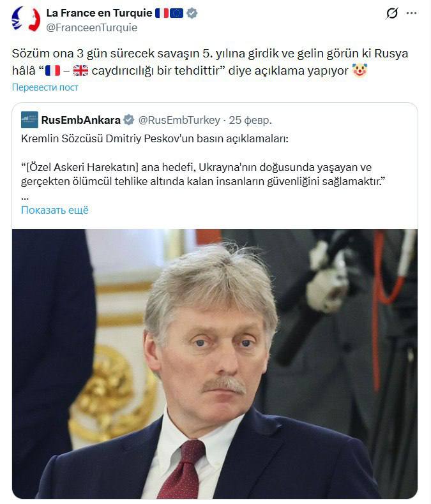Open the photo of the man in suit
Image resolution: width=431 pixels, height=504 pixels.
215,364
